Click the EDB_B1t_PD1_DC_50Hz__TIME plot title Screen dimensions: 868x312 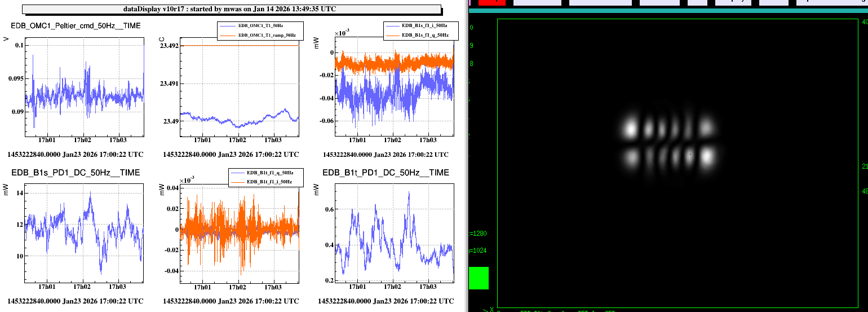click(386, 173)
